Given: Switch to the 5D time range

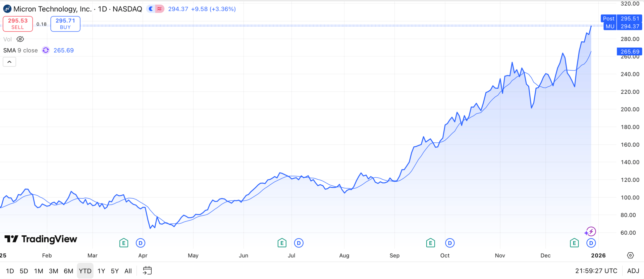Looking at the screenshot, I should (x=24, y=271).
